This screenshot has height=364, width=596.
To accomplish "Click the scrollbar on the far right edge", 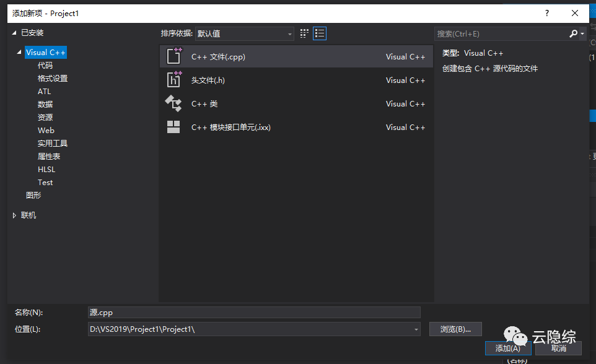I will tap(592, 115).
